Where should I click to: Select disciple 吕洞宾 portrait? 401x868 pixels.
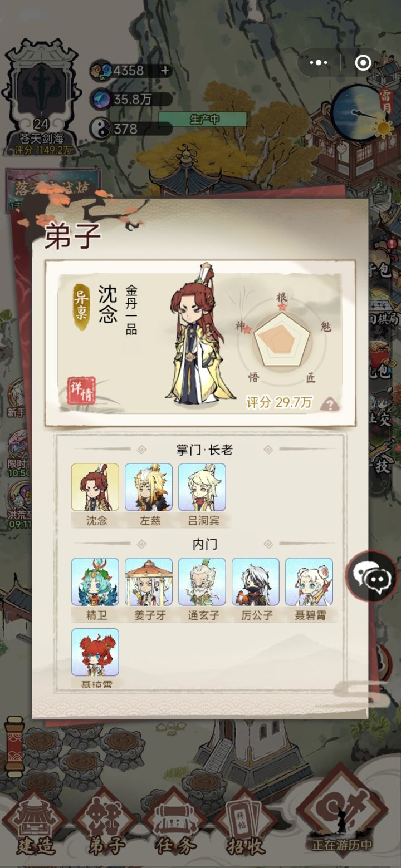coord(202,487)
